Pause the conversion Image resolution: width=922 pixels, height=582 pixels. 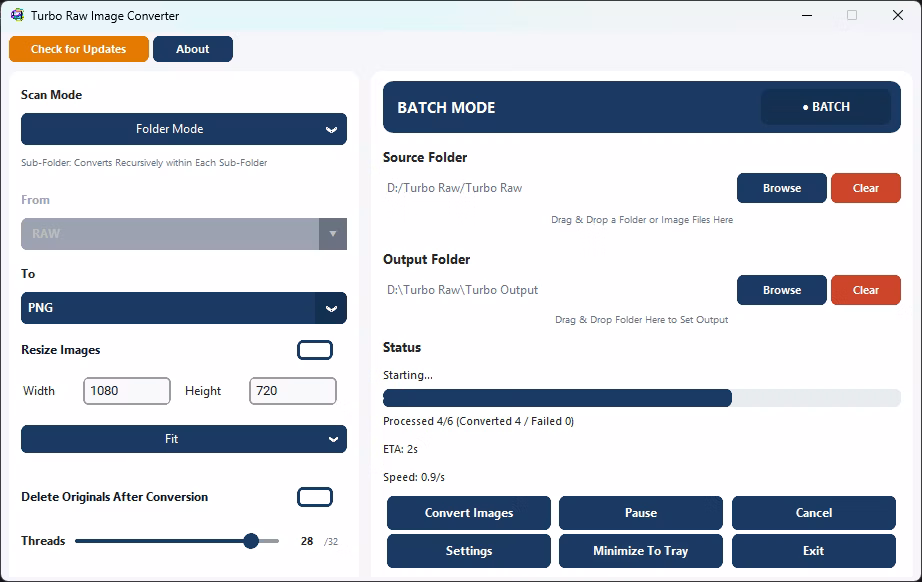click(x=641, y=513)
